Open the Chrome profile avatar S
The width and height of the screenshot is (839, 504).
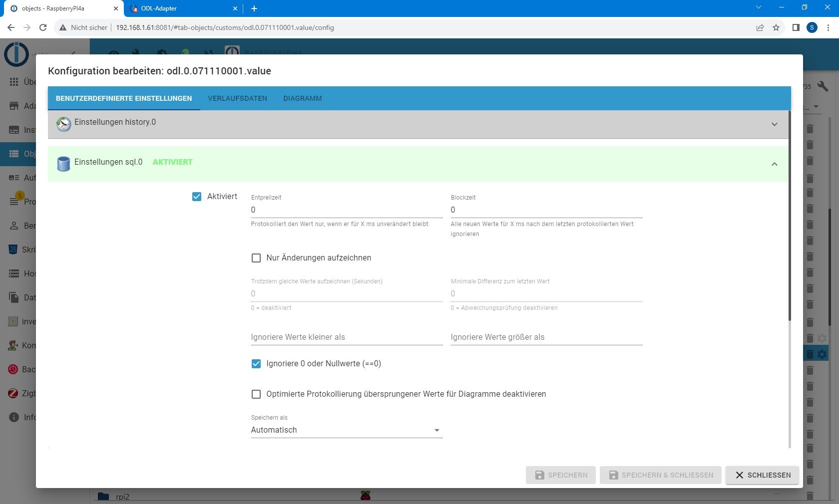click(x=812, y=27)
